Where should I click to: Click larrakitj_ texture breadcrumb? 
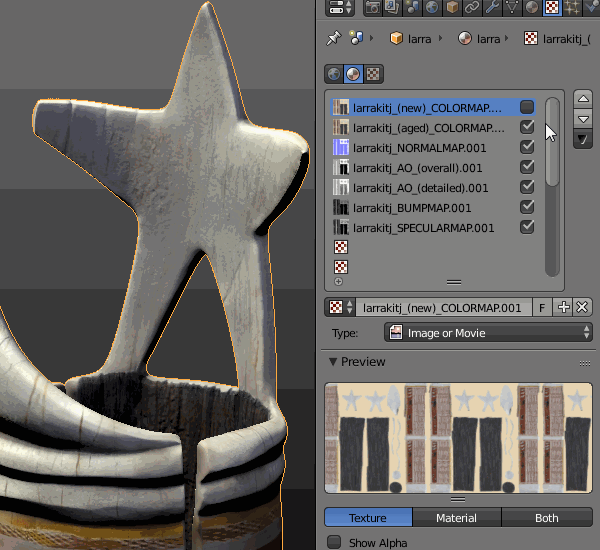[557, 39]
